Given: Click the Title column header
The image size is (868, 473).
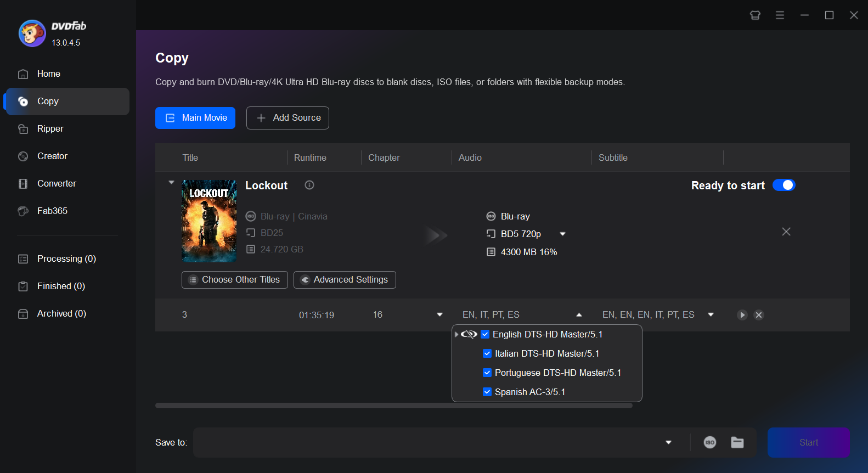Looking at the screenshot, I should 190,158.
